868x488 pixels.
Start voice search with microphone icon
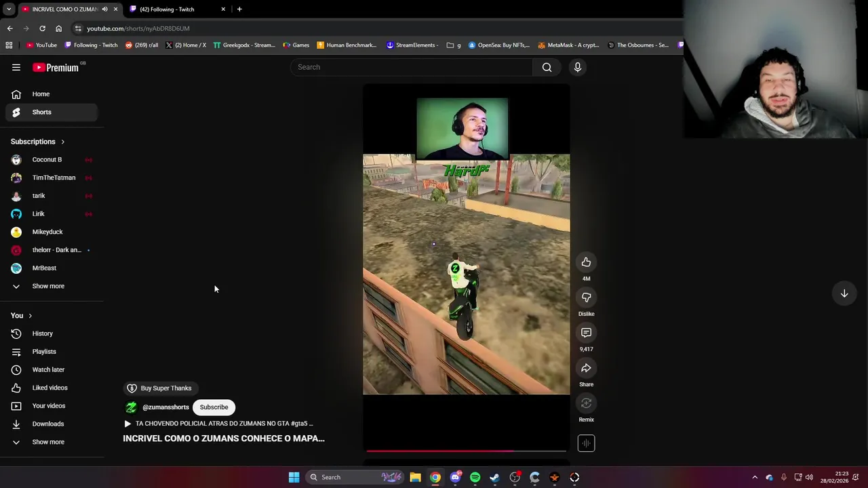pos(578,67)
